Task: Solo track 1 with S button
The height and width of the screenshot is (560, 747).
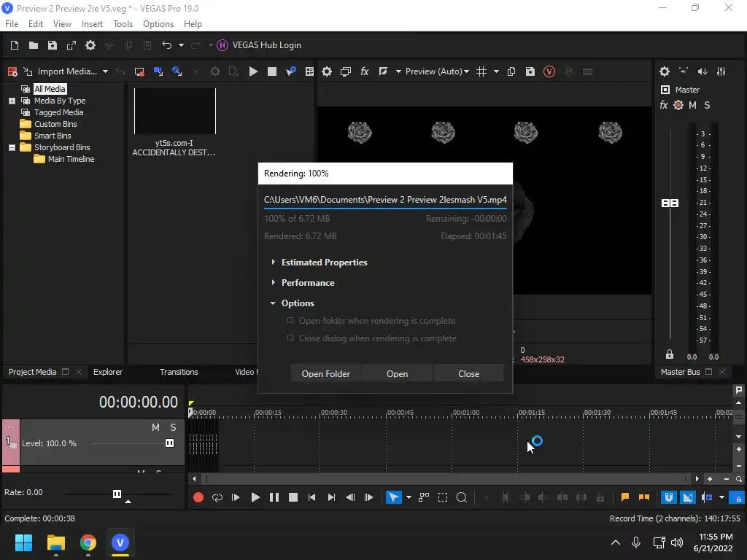Action: [174, 427]
